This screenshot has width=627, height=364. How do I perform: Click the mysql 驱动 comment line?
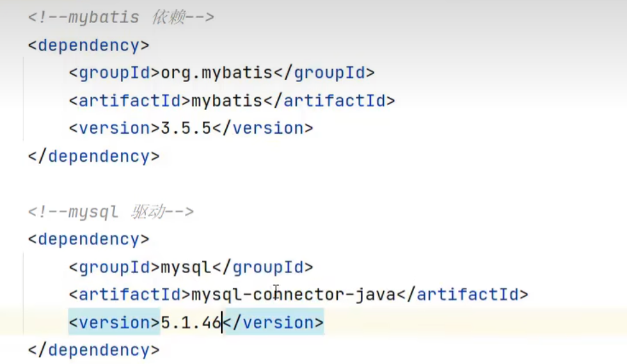coord(111,212)
